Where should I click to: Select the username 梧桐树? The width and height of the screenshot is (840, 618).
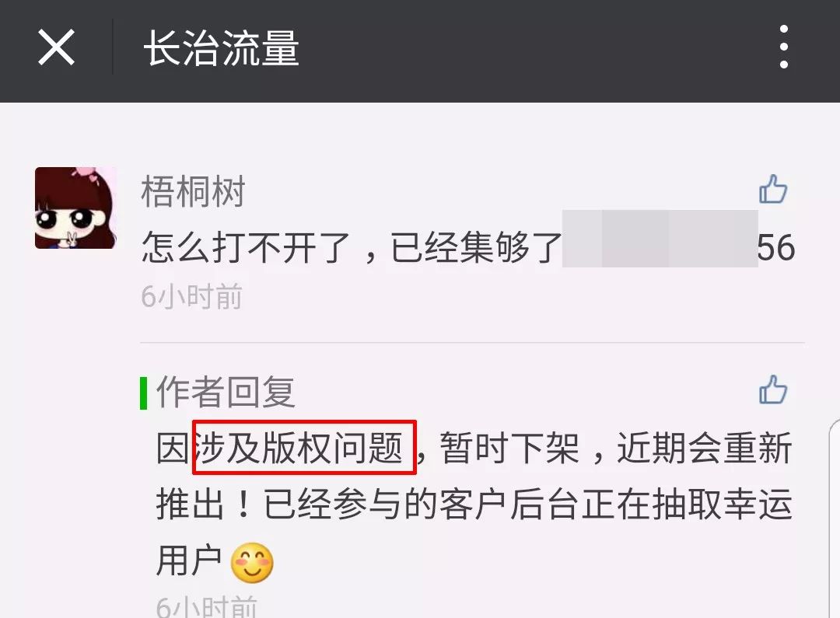(x=194, y=191)
